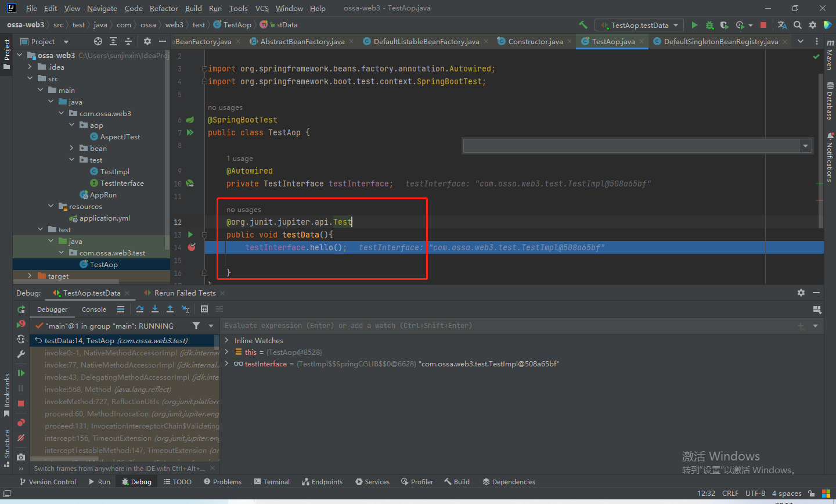Collapse the aop package in the project tree
The width and height of the screenshot is (836, 504).
tap(72, 125)
